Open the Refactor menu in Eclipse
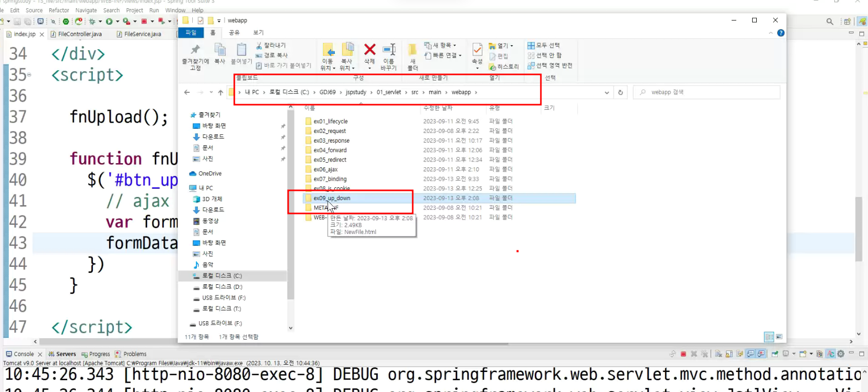Image resolution: width=868 pixels, height=392 pixels. pyautogui.click(x=59, y=10)
